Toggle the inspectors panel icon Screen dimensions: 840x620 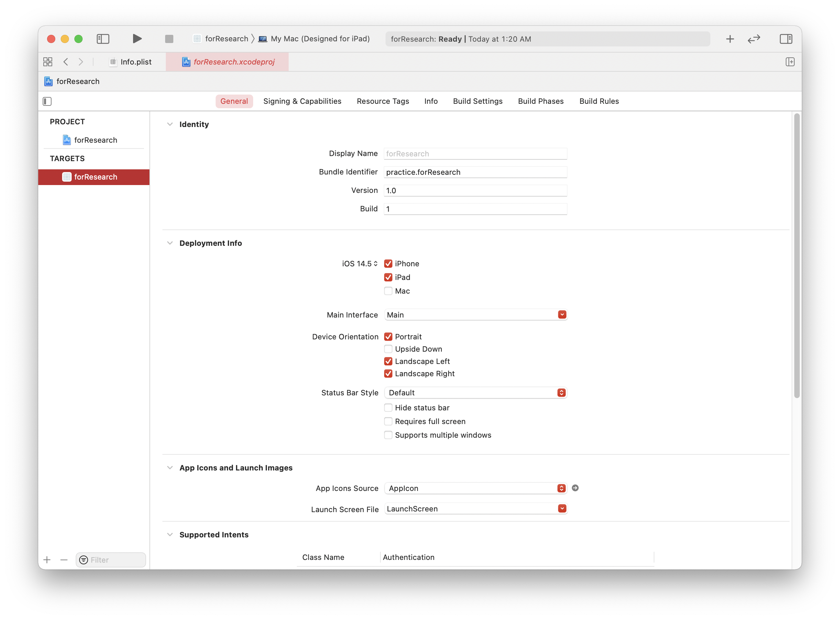pyautogui.click(x=786, y=39)
